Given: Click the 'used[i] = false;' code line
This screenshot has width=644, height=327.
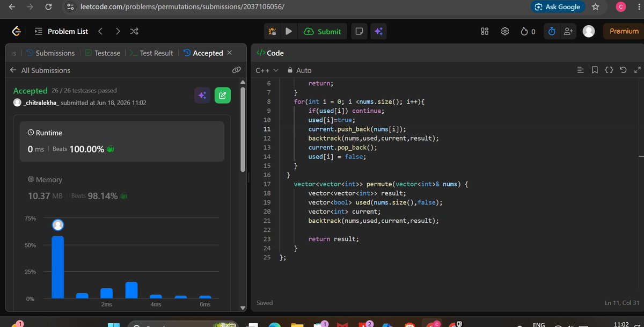Looking at the screenshot, I should pos(336,157).
